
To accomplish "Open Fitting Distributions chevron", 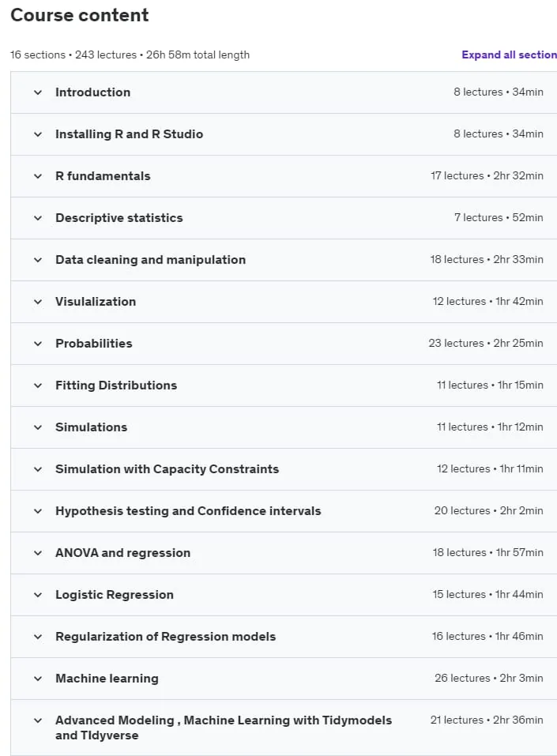I will tap(38, 386).
